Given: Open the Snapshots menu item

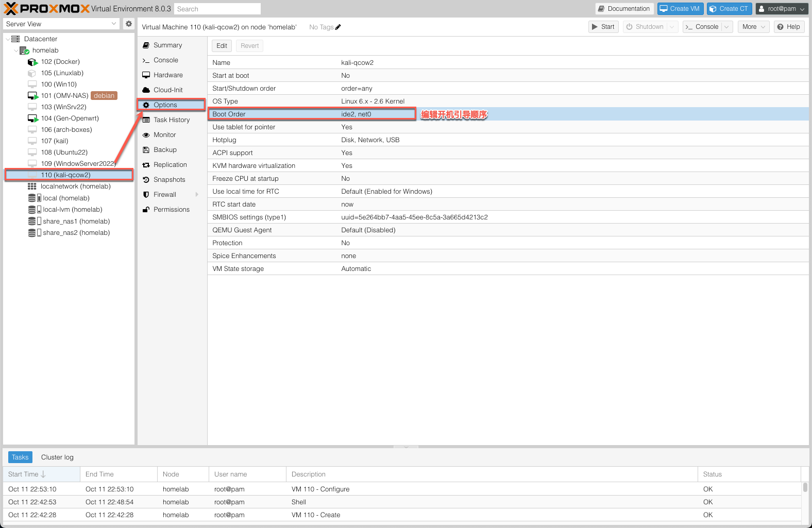Looking at the screenshot, I should [172, 180].
